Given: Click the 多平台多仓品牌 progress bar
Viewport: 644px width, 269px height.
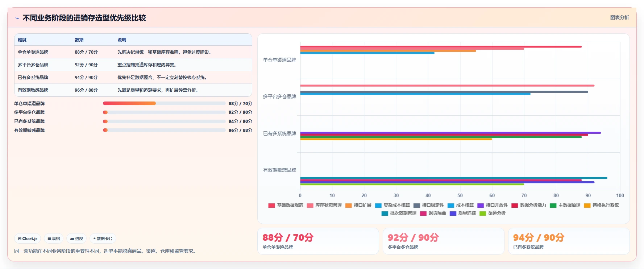Looking at the screenshot, I should (x=164, y=112).
